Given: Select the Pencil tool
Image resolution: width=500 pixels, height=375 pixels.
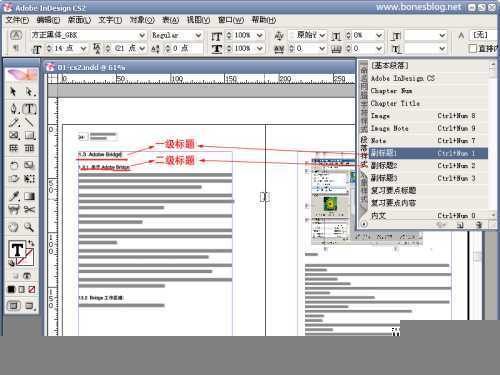Looking at the screenshot, I should pos(14,122).
